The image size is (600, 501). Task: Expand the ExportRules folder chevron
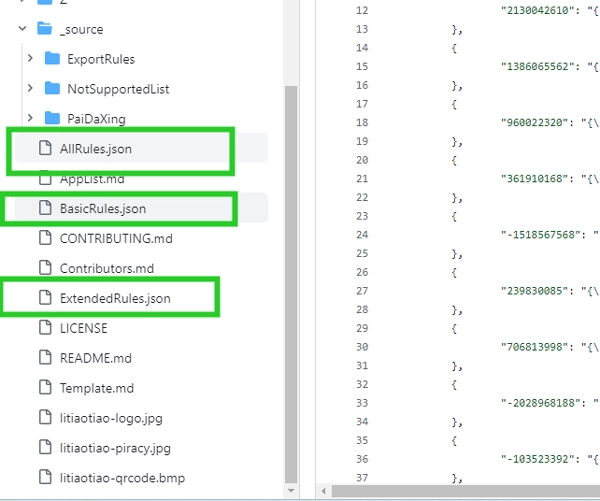(30, 59)
